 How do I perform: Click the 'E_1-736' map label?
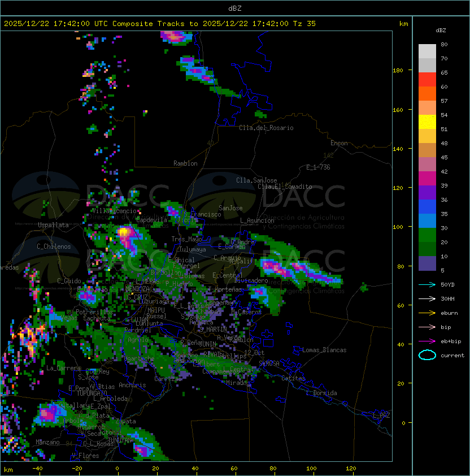318,167
